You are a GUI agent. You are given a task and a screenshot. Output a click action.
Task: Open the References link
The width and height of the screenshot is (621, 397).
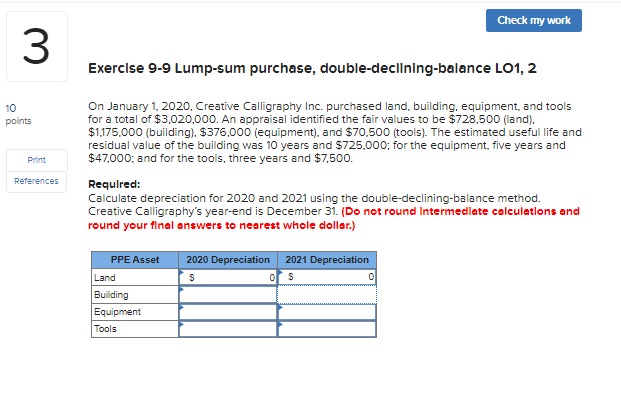[36, 181]
